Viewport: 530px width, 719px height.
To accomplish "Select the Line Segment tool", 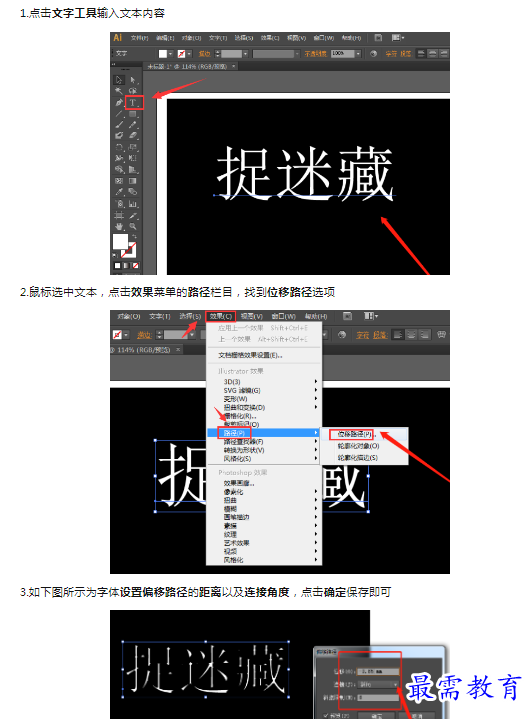I will (119, 113).
